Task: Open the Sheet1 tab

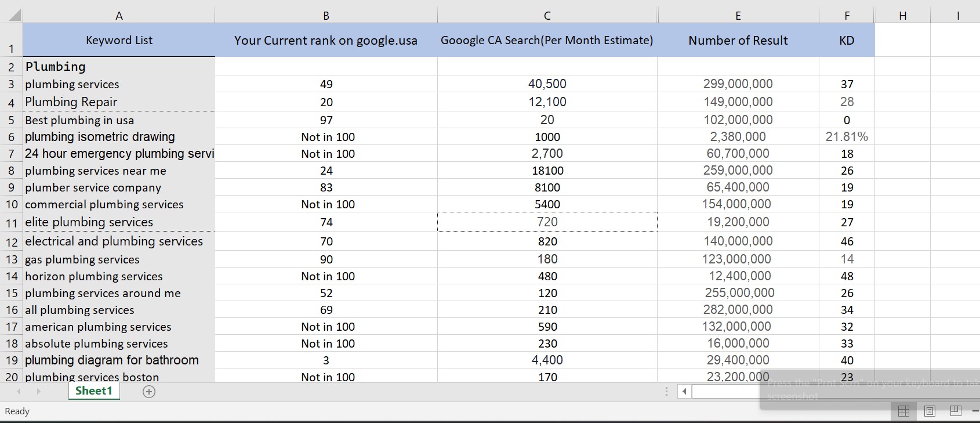Action: tap(93, 391)
